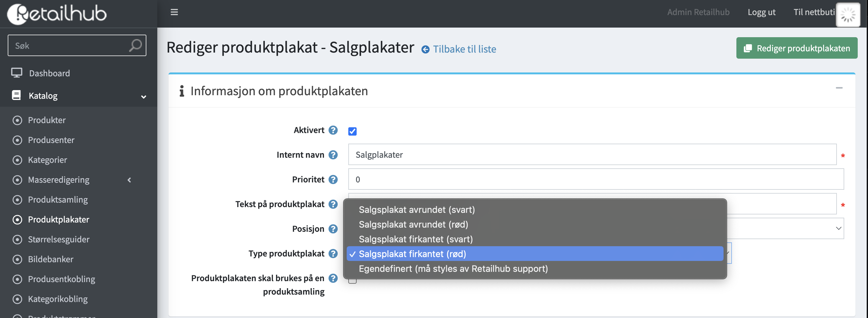Collapse the Informasjon om produktplakaten panel
The image size is (868, 318).
pos(839,88)
